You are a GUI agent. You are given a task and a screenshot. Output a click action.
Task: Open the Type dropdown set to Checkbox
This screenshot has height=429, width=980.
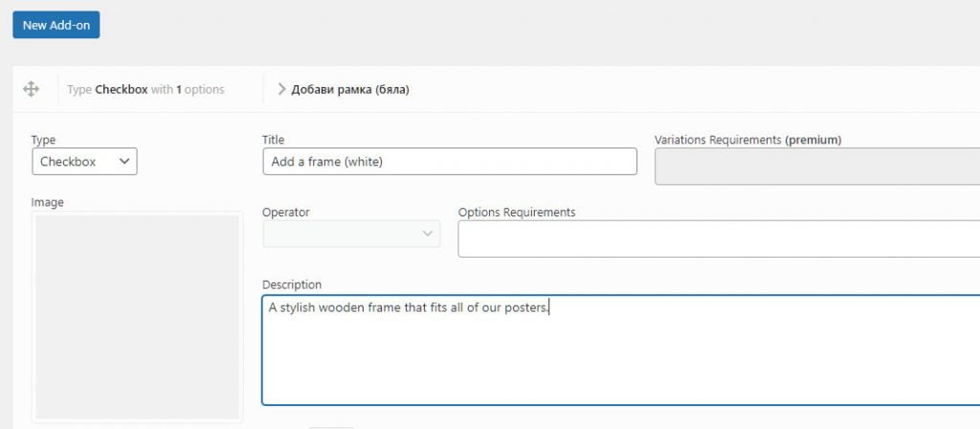pos(84,161)
